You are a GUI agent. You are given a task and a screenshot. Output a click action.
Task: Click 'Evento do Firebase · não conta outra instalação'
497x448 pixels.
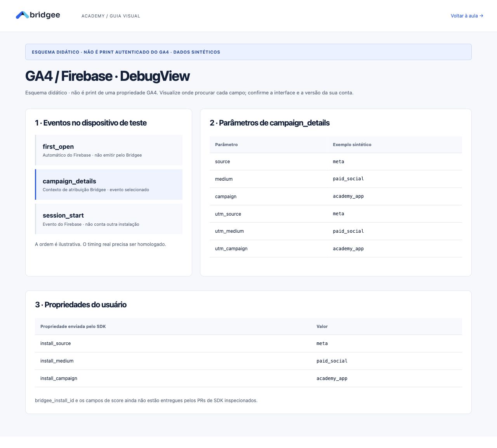point(91,224)
